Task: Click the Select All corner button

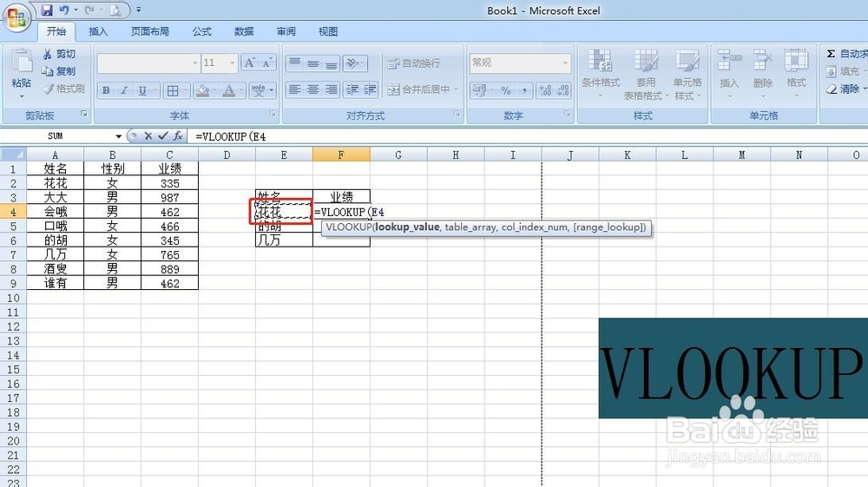Action: [13, 155]
